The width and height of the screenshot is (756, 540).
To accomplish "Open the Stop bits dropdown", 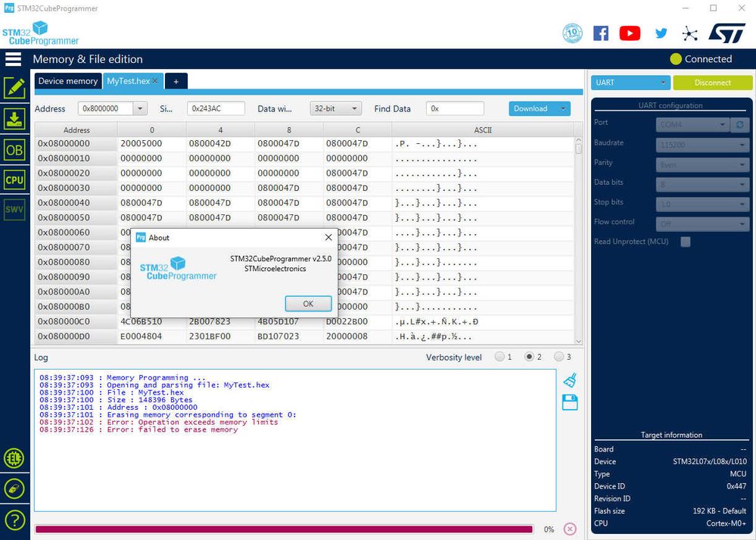I will [x=702, y=204].
